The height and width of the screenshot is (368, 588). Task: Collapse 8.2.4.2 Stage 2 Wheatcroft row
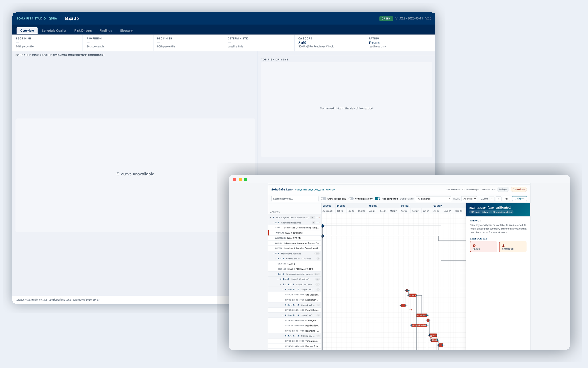click(x=278, y=279)
